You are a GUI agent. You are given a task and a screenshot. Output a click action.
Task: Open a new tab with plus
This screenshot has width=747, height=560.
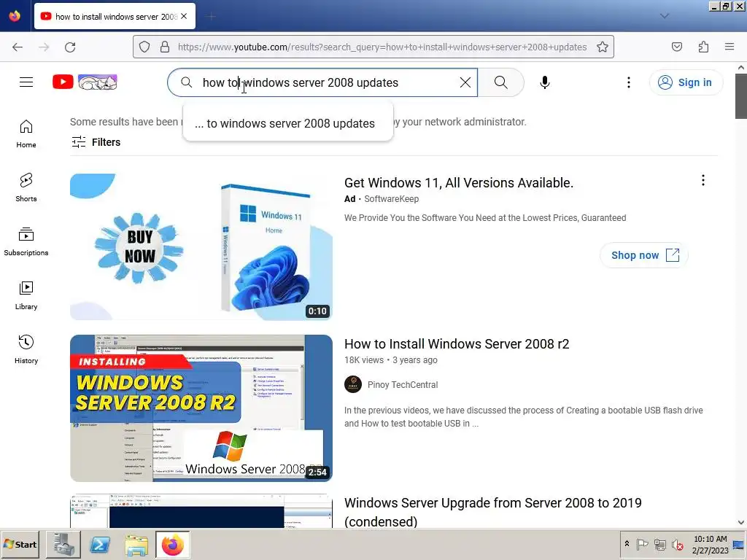(211, 17)
